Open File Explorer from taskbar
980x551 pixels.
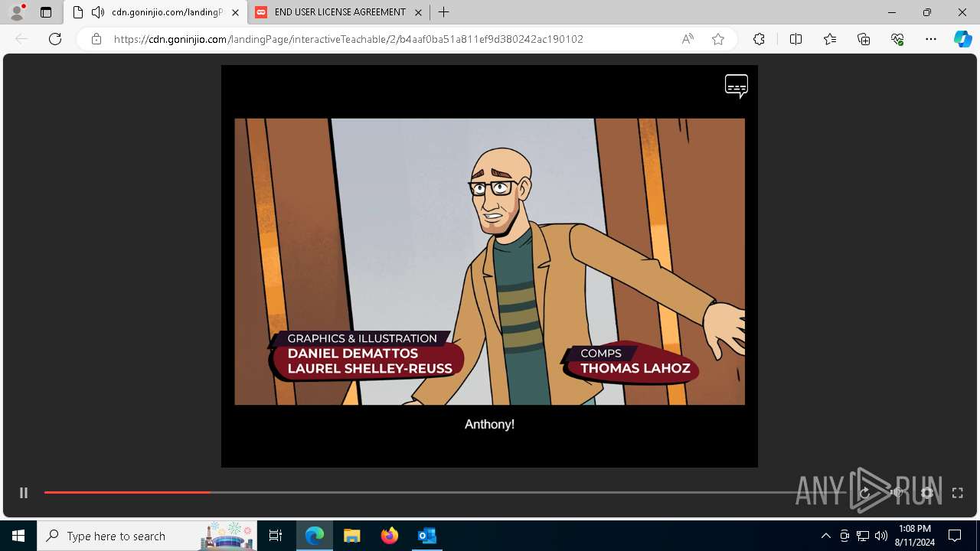352,536
